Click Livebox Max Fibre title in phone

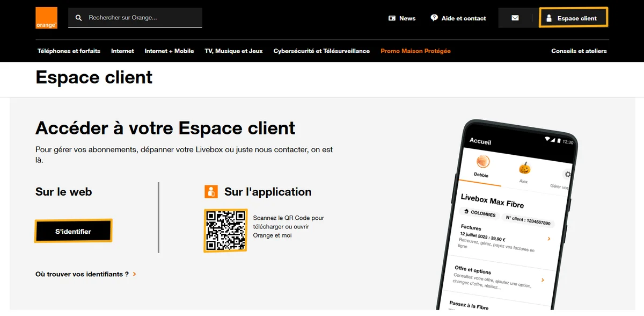pyautogui.click(x=492, y=201)
